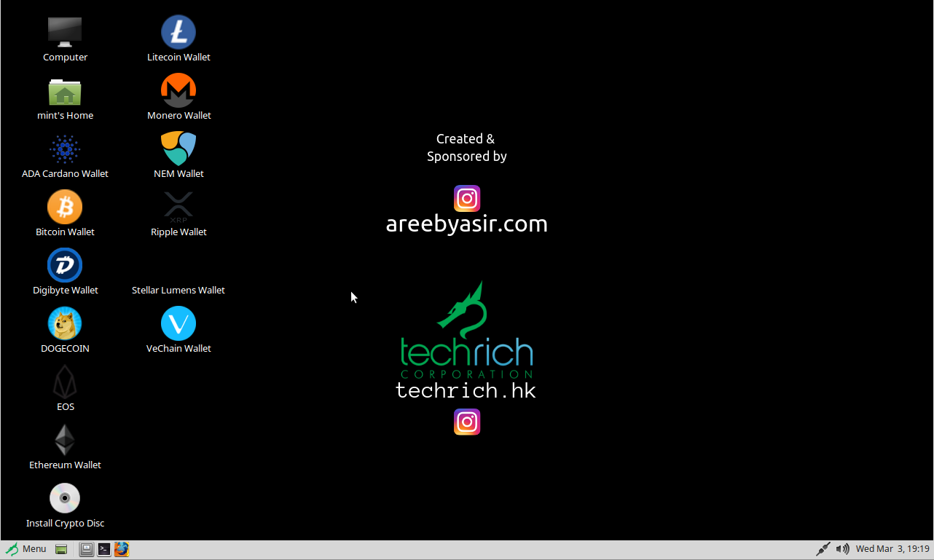934x560 pixels.
Task: Select the Install Crypto Disc icon
Action: [65, 499]
